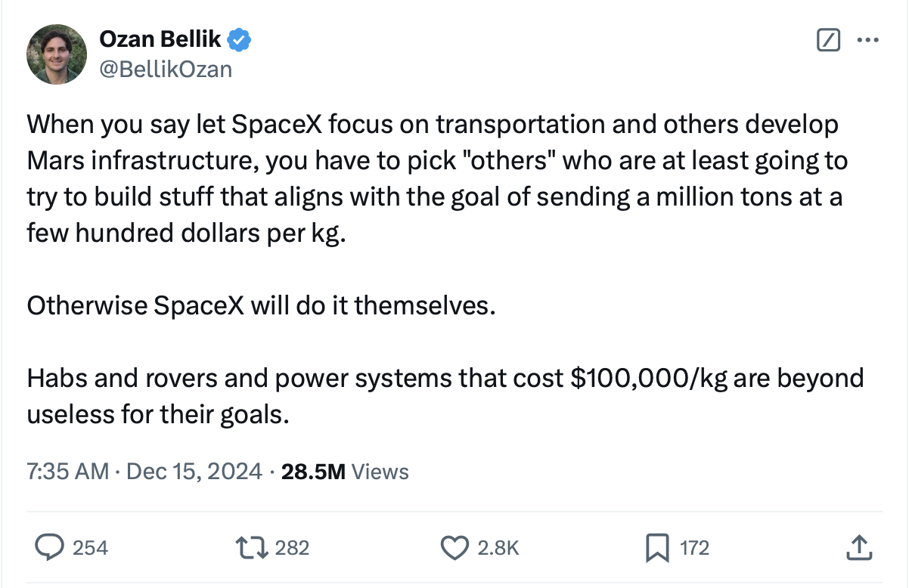Click the 282 reposts count
Image resolution: width=909 pixels, height=588 pixels.
click(292, 548)
